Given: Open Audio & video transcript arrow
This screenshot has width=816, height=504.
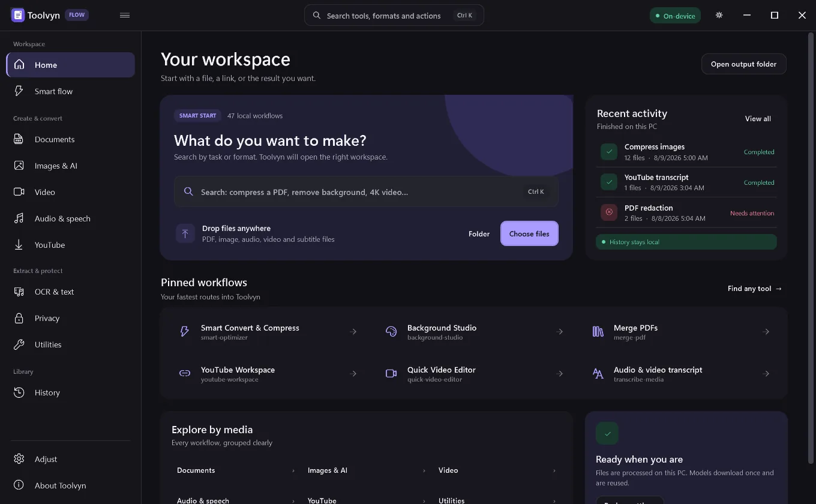Looking at the screenshot, I should [x=766, y=374].
